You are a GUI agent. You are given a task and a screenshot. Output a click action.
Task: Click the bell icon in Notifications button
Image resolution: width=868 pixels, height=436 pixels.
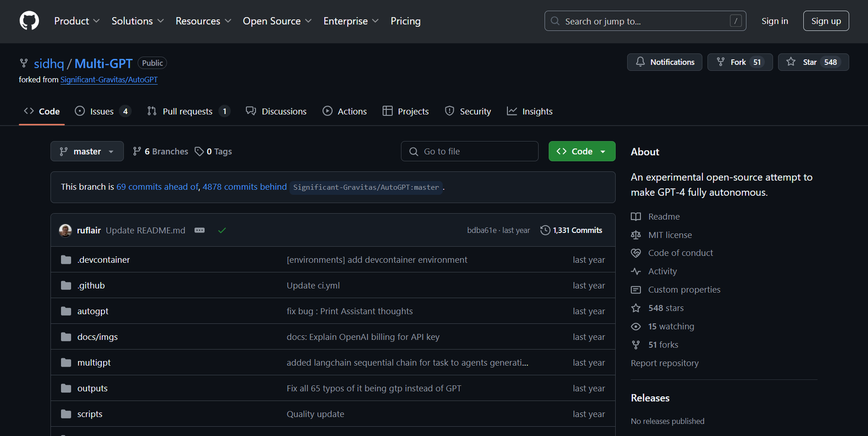(640, 62)
